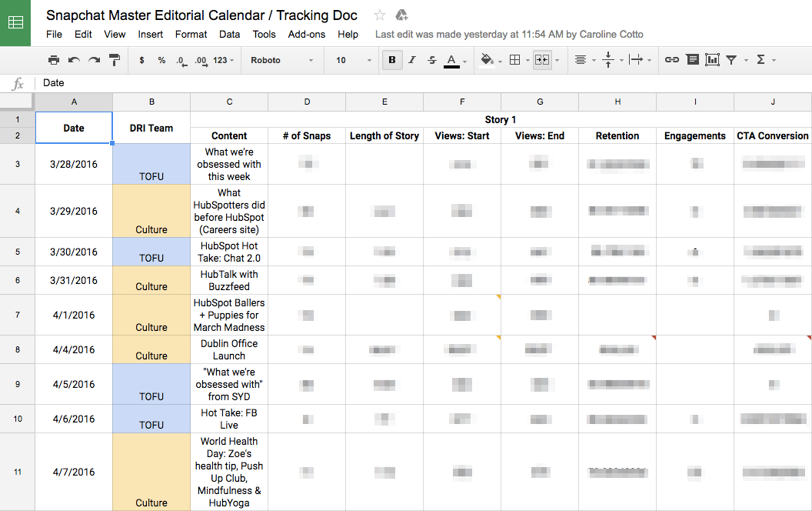812x511 pixels.
Task: Open the Insert menu
Action: (x=150, y=34)
